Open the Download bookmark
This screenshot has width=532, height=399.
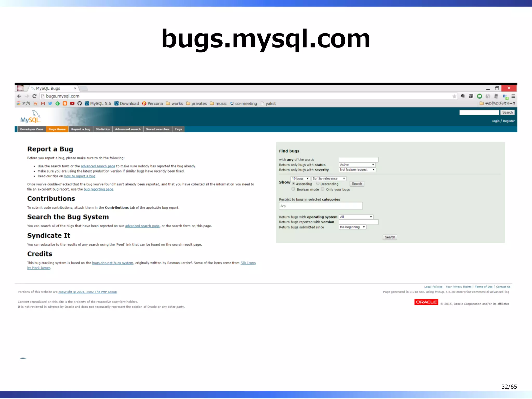pyautogui.click(x=127, y=103)
